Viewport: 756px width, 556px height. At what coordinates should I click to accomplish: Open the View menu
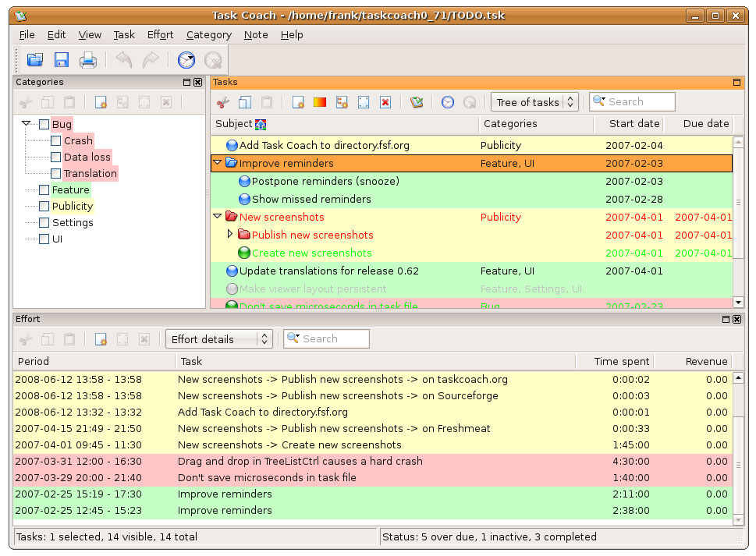[91, 34]
